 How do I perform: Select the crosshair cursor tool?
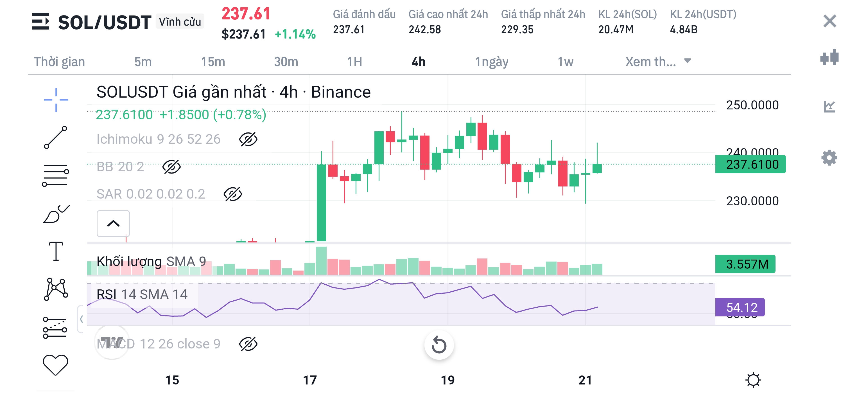coord(56,100)
